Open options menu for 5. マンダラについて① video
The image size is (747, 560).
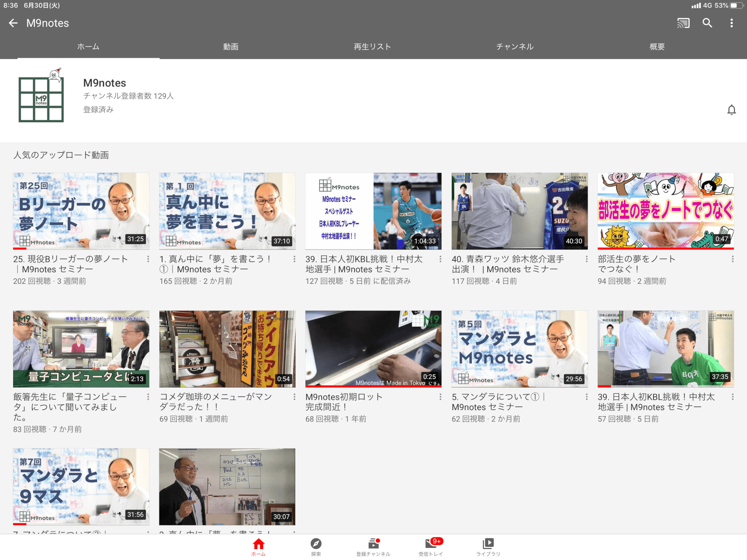(x=587, y=397)
